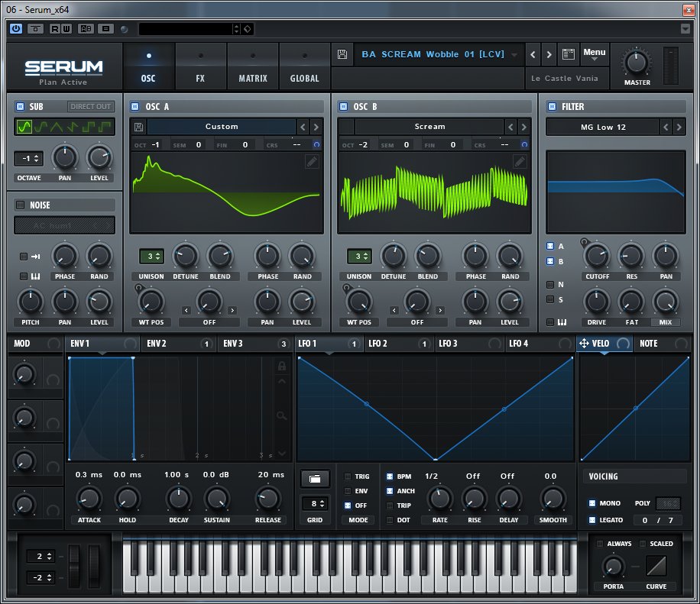Screen dimensions: 700x604
Task: Open OSC A wavetable editor pencil icon
Action: (x=312, y=161)
